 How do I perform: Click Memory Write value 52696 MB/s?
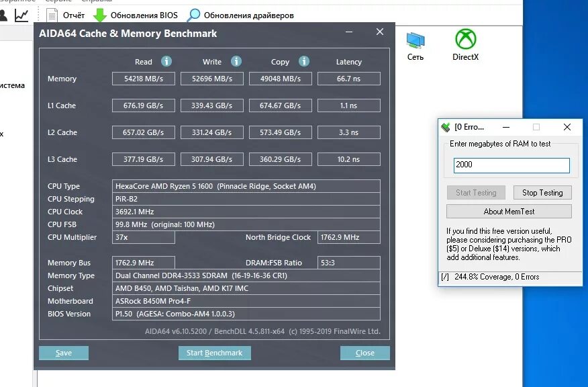coord(212,79)
